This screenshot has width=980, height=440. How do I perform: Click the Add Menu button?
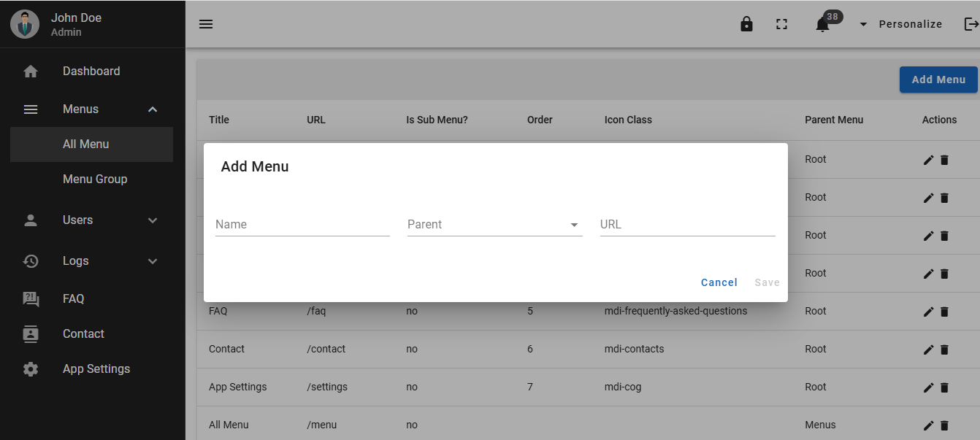coord(938,80)
